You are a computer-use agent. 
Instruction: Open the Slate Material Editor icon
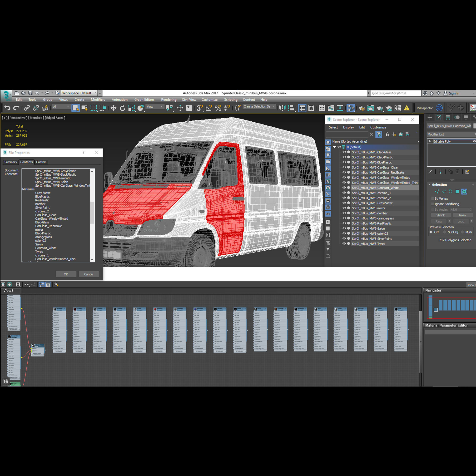pos(351,108)
